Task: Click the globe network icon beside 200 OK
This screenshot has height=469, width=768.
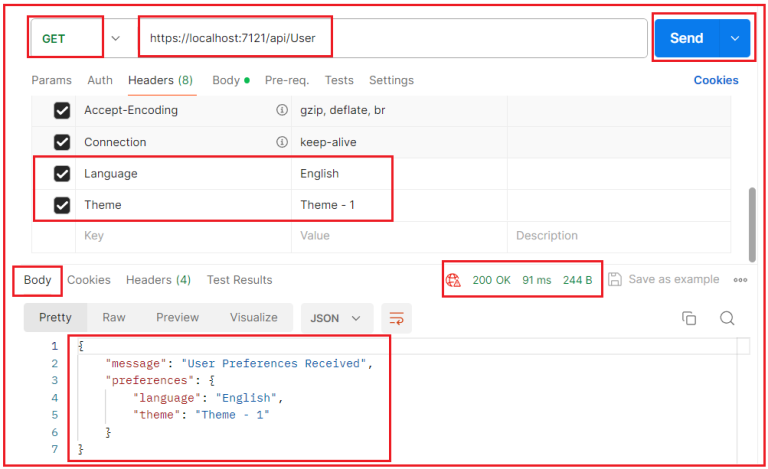Action: [x=453, y=280]
